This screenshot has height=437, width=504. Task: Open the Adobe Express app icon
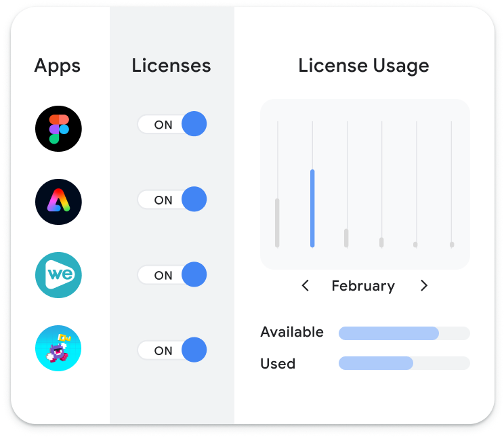[x=58, y=202]
